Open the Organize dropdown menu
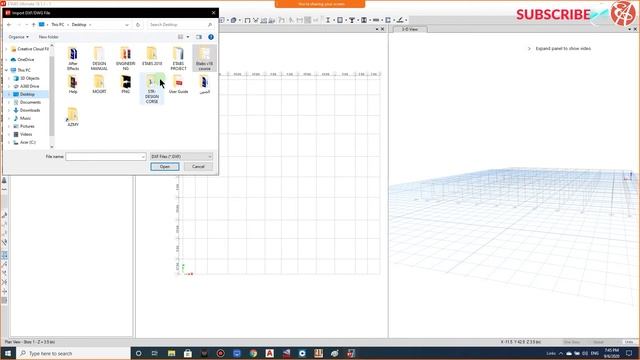Image resolution: width=640 pixels, height=360 pixels. 18,37
